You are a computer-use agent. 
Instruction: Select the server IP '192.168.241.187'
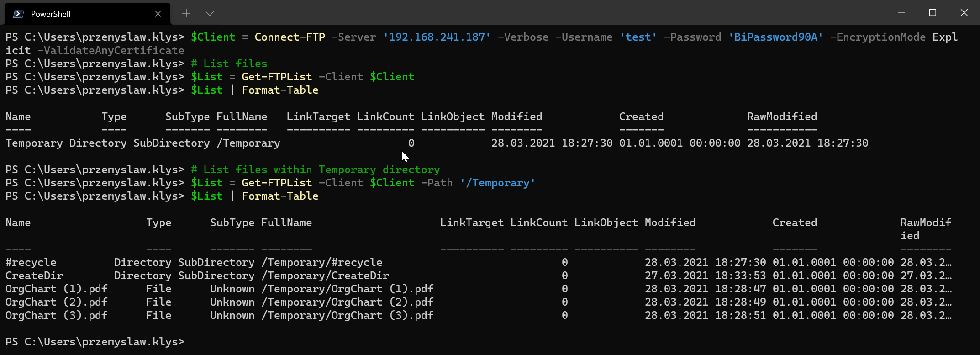[x=437, y=37]
